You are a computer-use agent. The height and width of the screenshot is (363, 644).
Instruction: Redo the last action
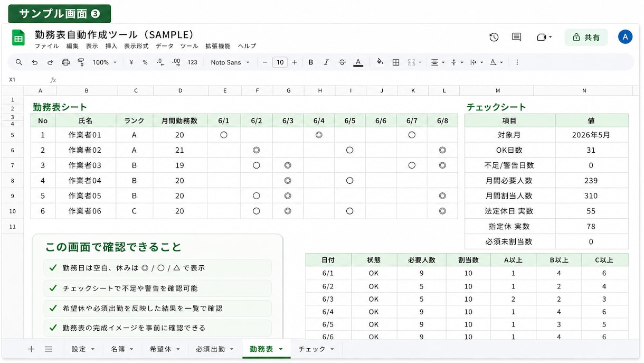[50, 62]
